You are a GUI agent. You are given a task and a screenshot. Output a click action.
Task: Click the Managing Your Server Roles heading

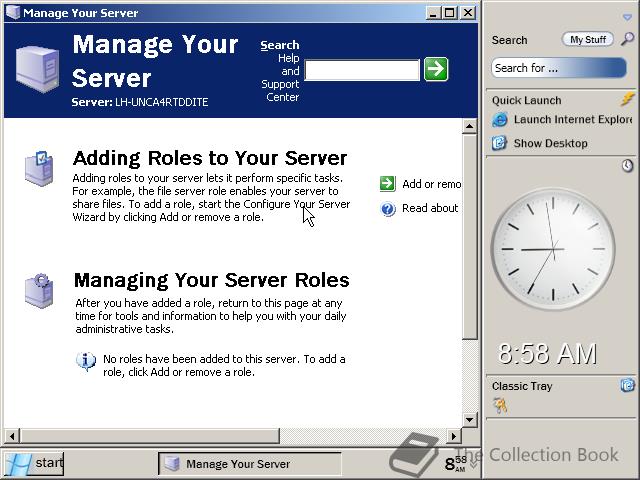211,280
